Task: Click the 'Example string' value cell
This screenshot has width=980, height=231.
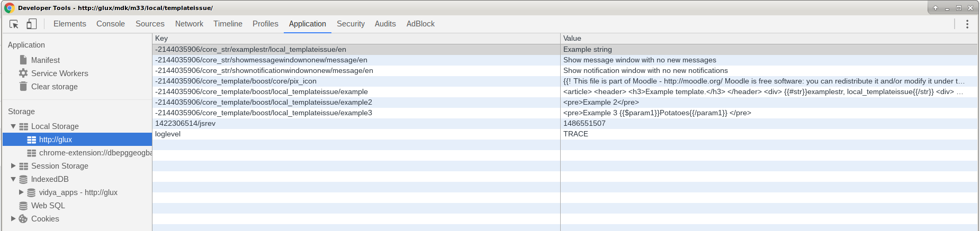Action: coord(769,50)
